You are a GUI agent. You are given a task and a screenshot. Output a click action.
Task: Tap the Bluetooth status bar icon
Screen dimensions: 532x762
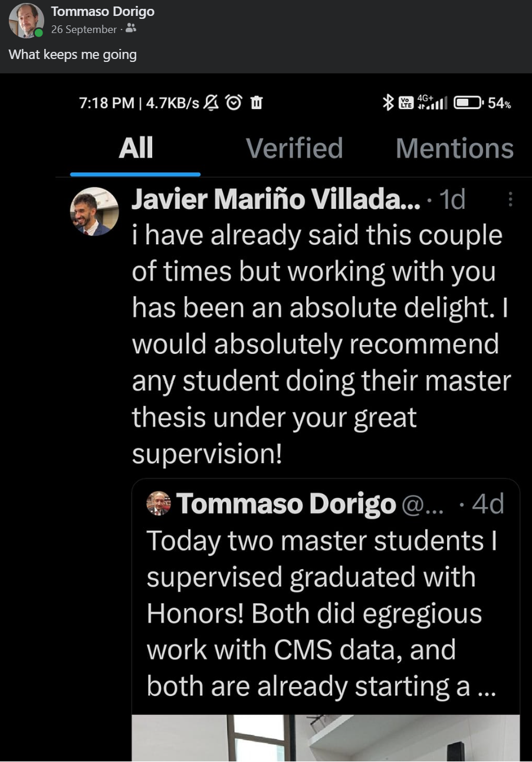[x=387, y=103]
